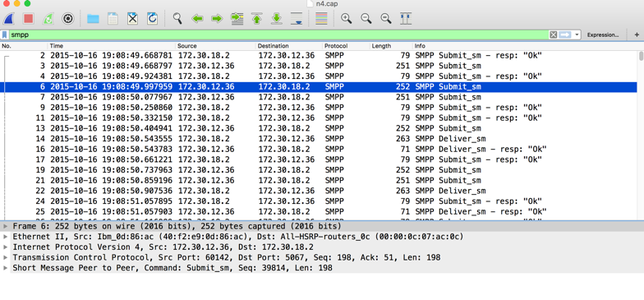Sort by Info column header
This screenshot has width=644, height=300.
[526, 46]
